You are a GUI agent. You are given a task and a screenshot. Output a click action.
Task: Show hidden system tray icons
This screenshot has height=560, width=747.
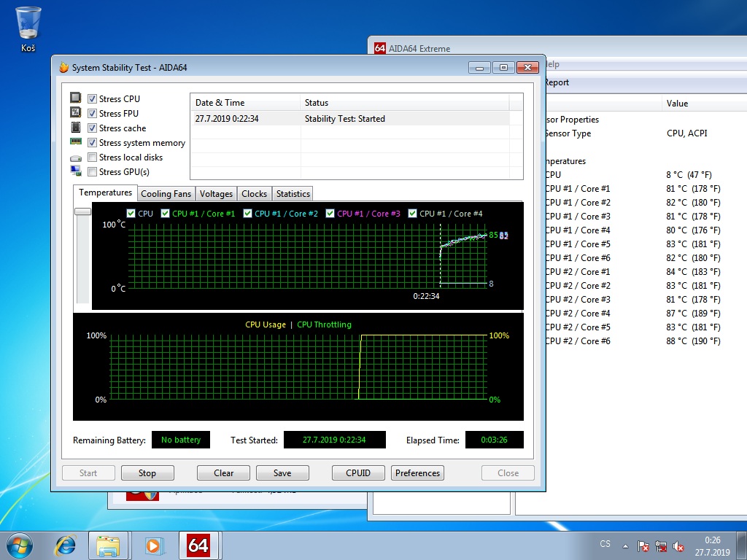[625, 545]
